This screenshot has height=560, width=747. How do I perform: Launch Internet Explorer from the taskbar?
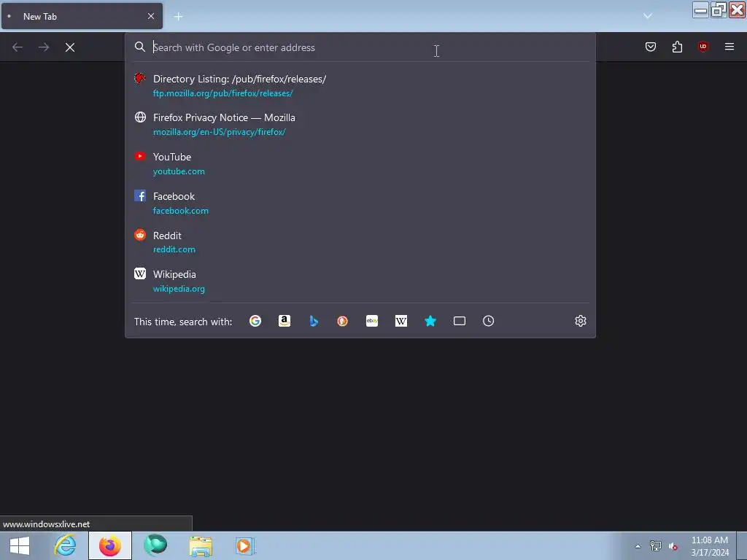click(x=65, y=545)
